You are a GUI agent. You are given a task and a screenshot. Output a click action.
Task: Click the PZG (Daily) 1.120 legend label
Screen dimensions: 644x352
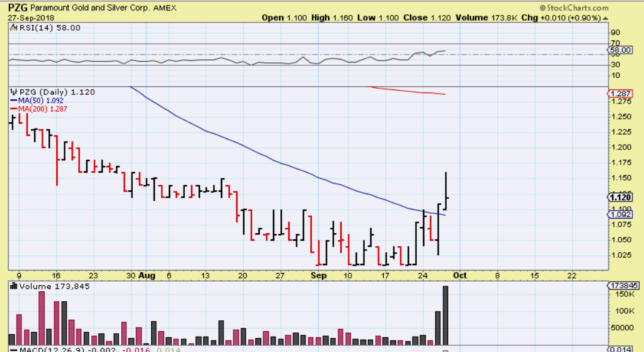(57, 92)
